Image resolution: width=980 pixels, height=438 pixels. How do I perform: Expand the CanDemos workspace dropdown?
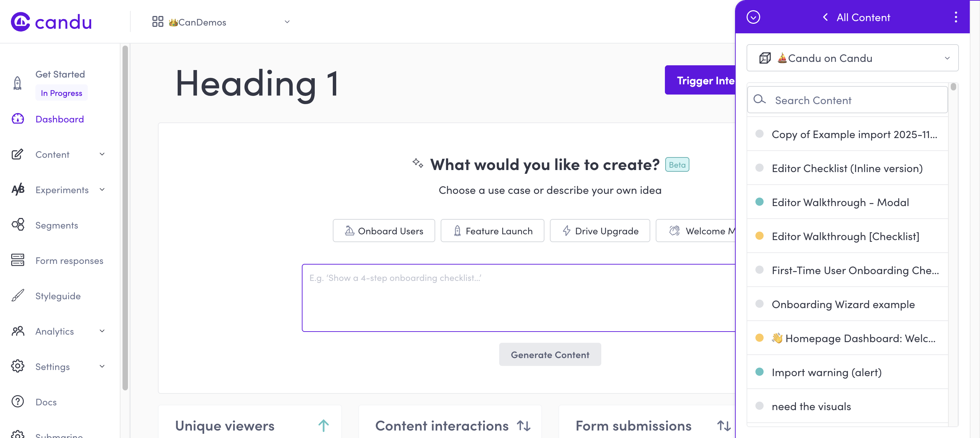point(287,22)
